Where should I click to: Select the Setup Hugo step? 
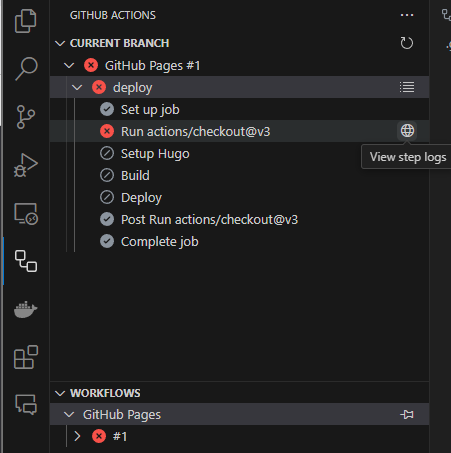[155, 154]
